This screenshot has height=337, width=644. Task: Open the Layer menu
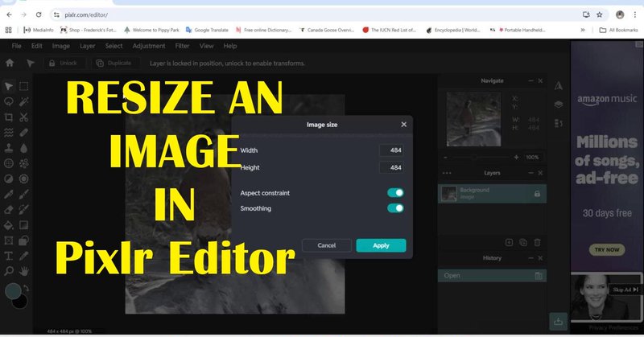pos(87,46)
